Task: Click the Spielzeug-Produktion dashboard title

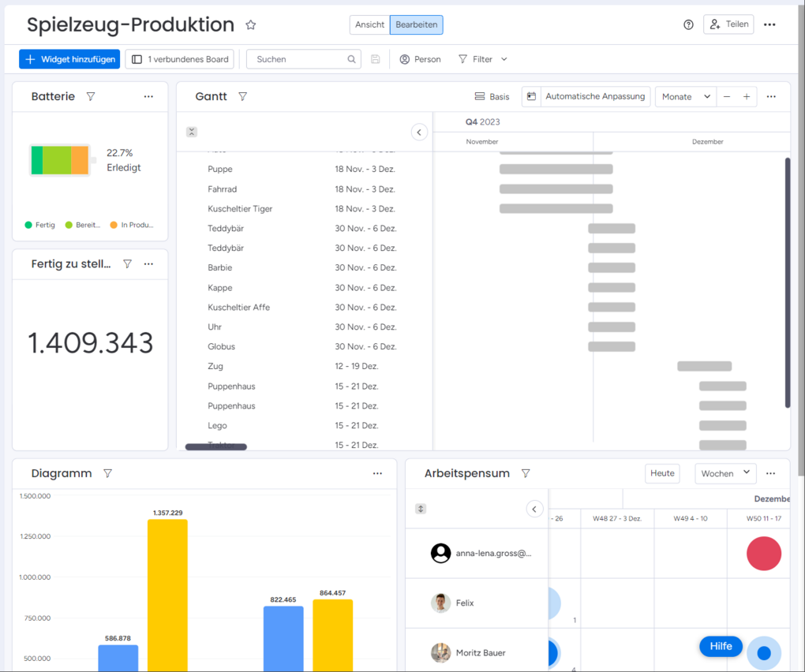Action: coord(130,24)
